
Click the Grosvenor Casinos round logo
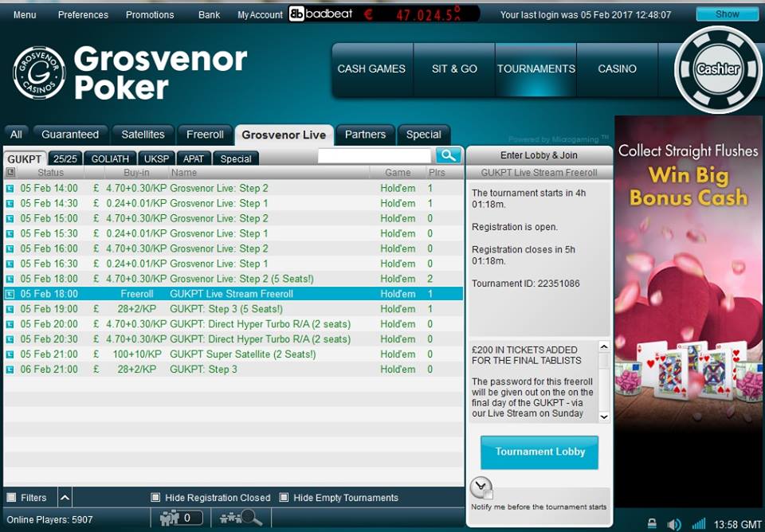(39, 72)
